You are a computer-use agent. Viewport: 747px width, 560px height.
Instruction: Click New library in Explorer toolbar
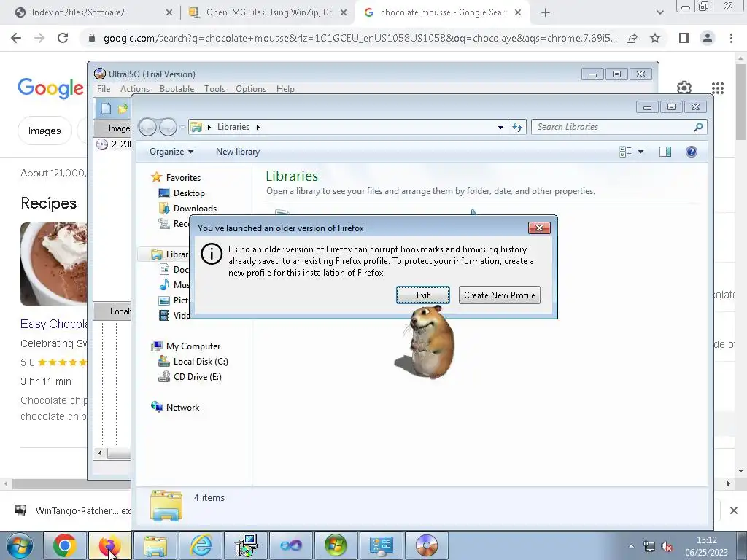click(x=238, y=152)
